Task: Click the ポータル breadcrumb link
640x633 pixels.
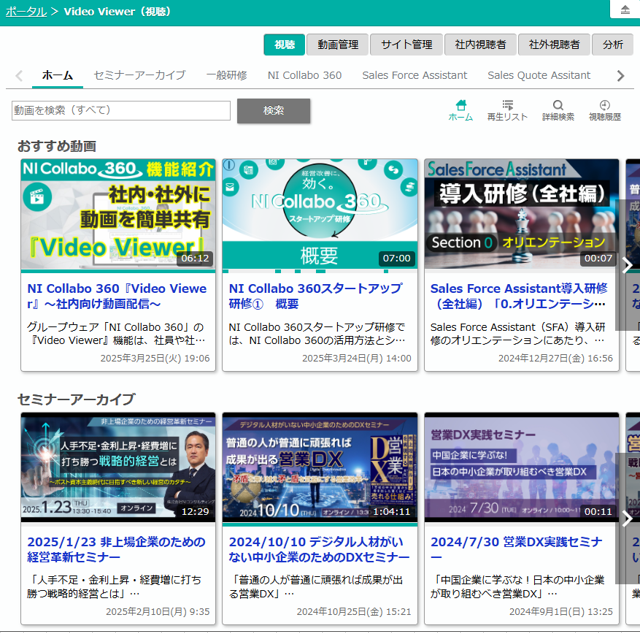Action: (26, 11)
